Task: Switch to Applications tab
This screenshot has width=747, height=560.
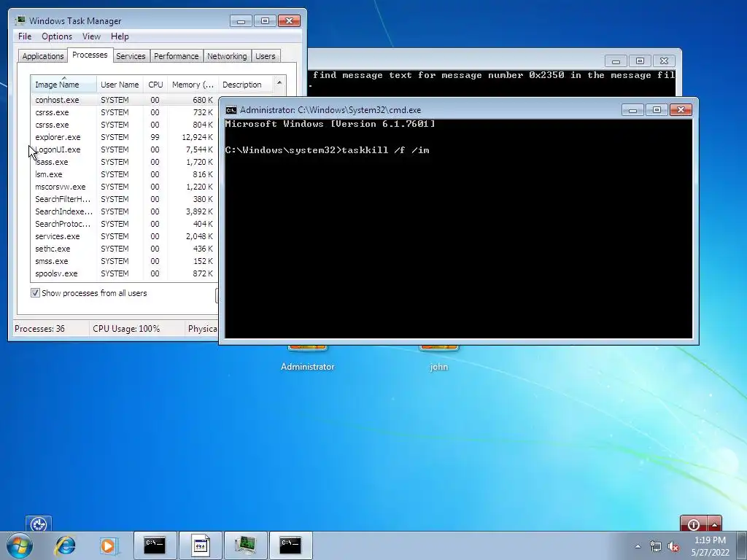Action: point(43,56)
